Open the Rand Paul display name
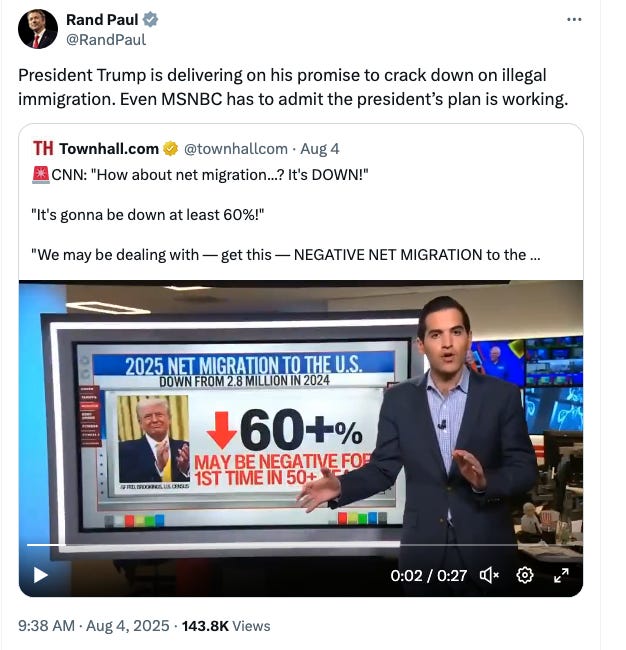626x650 pixels. [102, 19]
